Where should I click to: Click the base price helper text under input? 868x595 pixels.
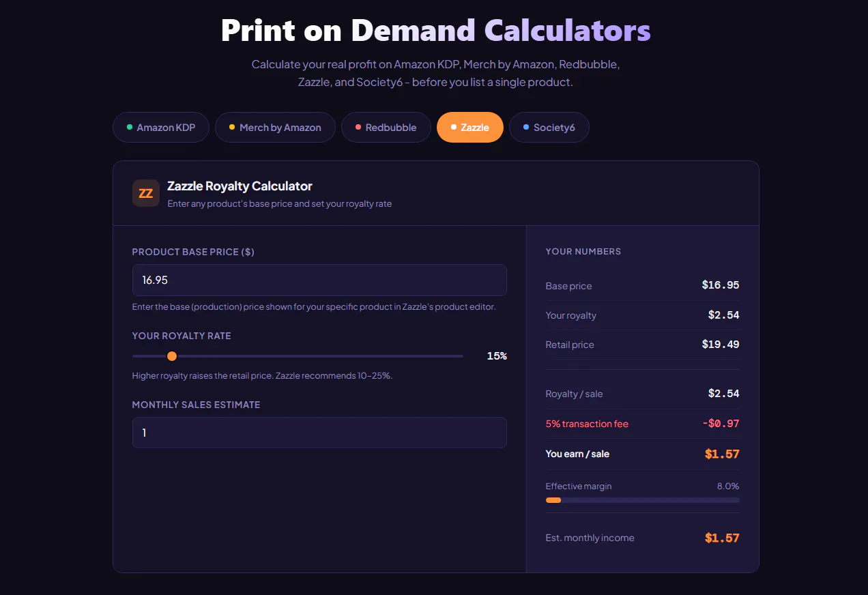(314, 307)
